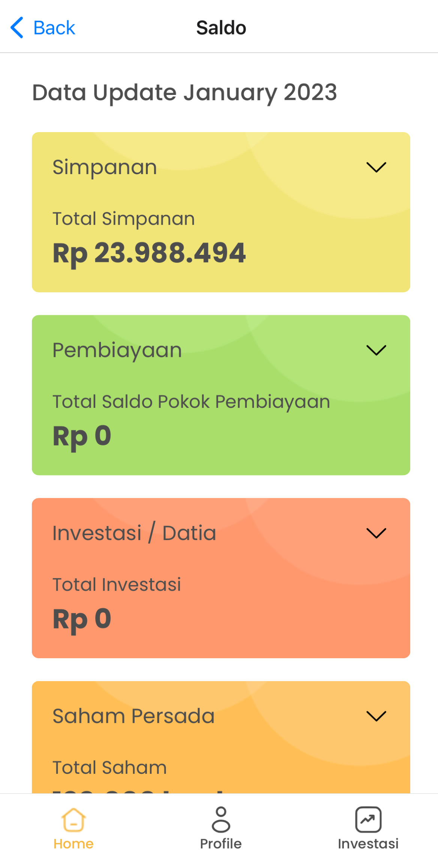Select the Profile person icon
This screenshot has height=868, width=438.
[x=221, y=820]
